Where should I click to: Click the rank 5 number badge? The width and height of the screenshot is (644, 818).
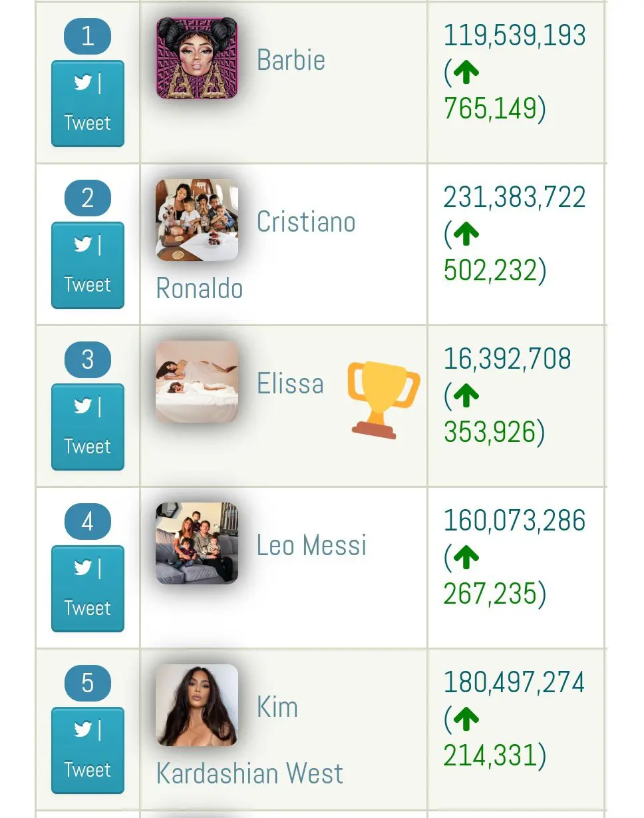(88, 684)
